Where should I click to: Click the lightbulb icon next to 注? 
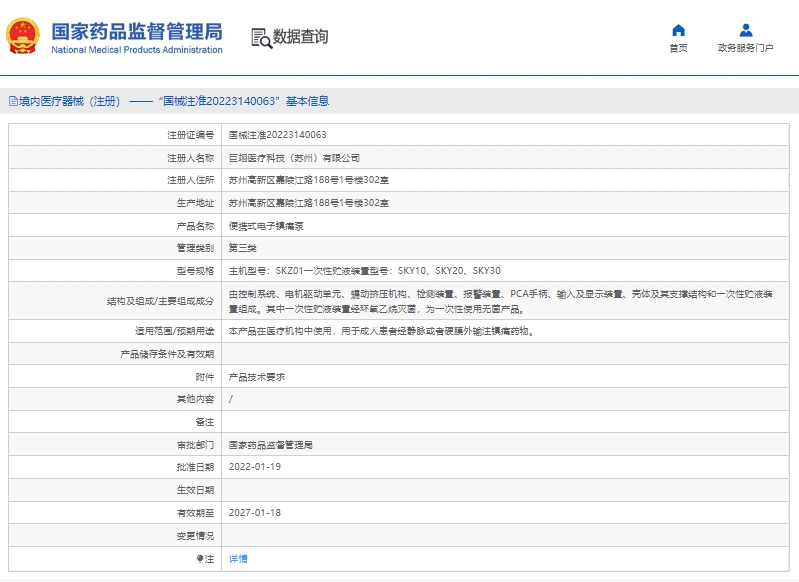coord(200,559)
